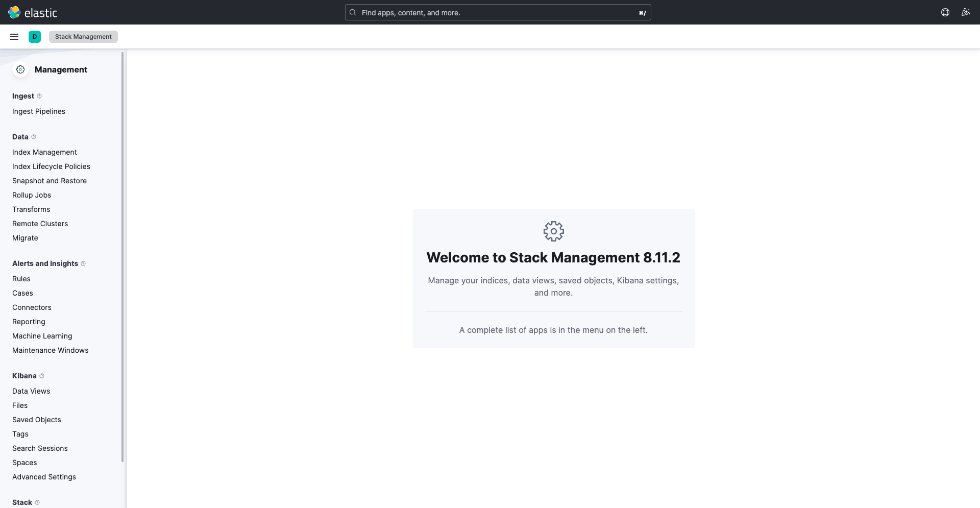Open Cases

coord(22,293)
